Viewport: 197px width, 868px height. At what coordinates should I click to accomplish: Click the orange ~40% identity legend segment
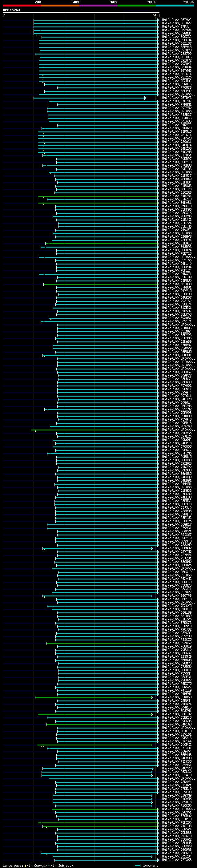tap(60, 6)
